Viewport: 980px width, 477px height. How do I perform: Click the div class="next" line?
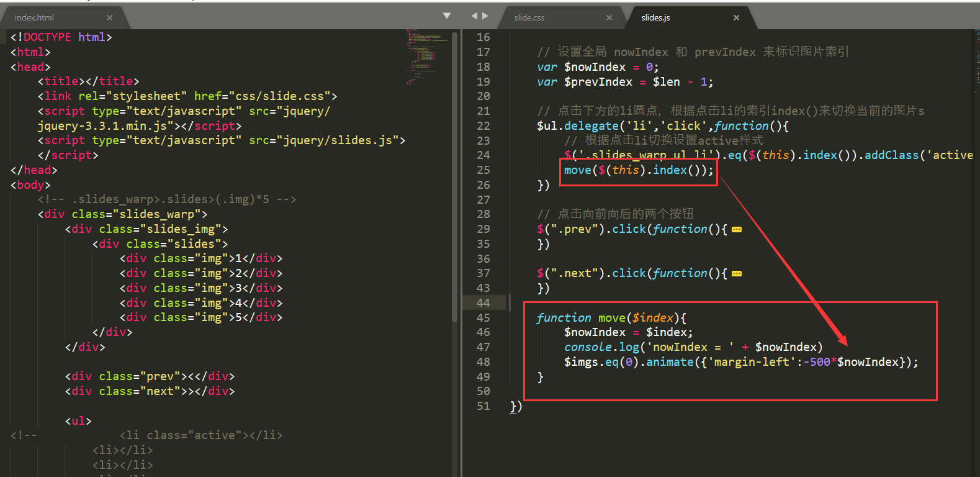coord(150,391)
